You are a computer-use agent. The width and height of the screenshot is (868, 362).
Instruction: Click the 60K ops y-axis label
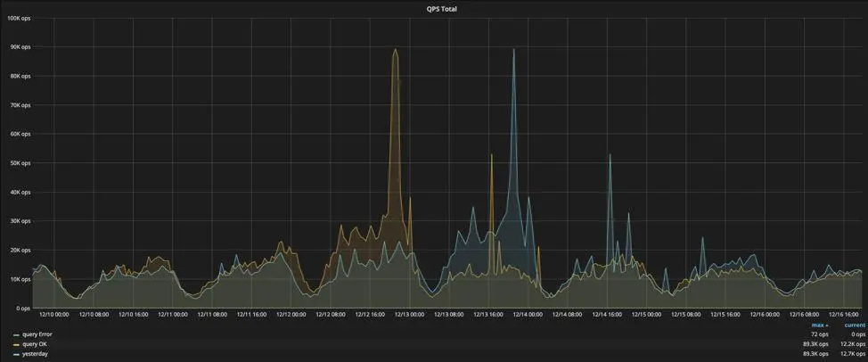point(20,134)
